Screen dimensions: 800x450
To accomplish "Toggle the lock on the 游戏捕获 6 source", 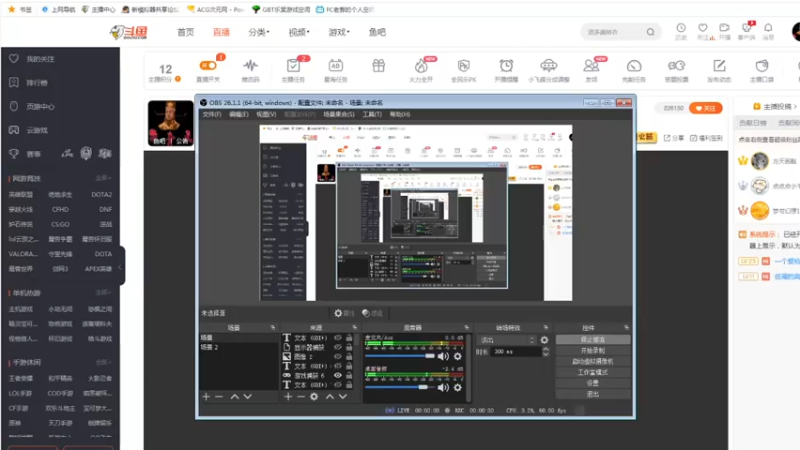I will 349,376.
